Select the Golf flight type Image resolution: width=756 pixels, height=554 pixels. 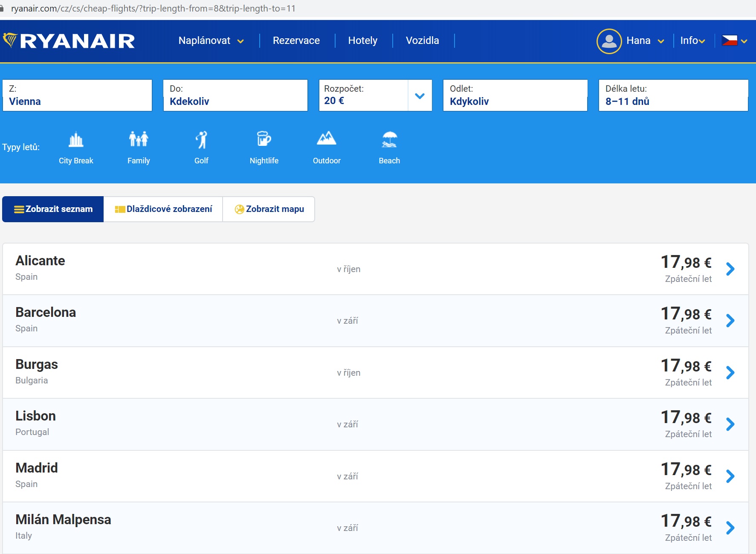pos(201,147)
